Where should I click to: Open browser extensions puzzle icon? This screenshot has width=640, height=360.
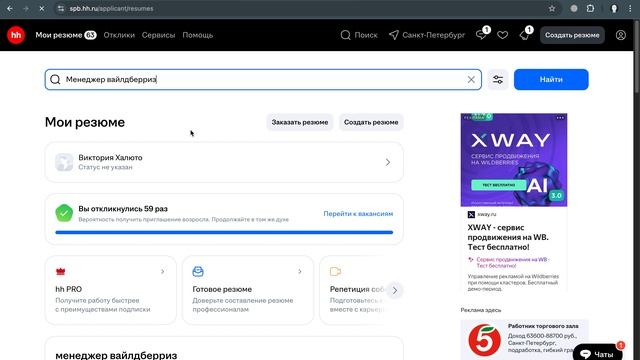[590, 8]
